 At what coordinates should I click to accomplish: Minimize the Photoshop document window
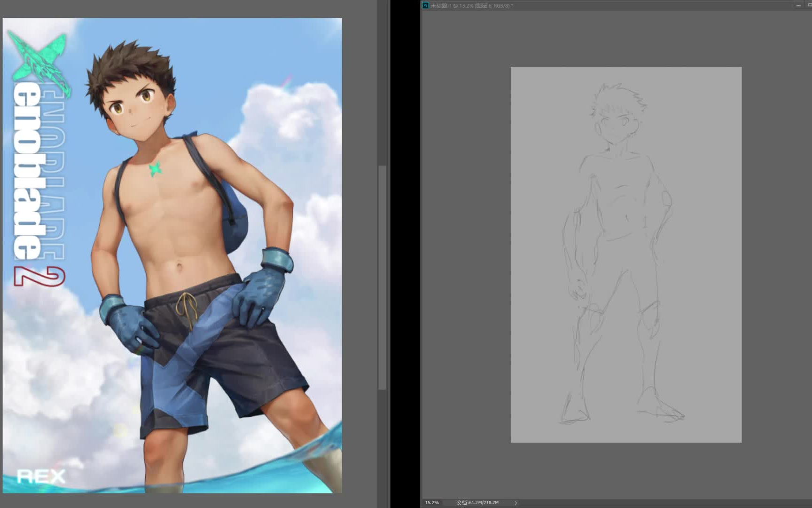click(798, 5)
